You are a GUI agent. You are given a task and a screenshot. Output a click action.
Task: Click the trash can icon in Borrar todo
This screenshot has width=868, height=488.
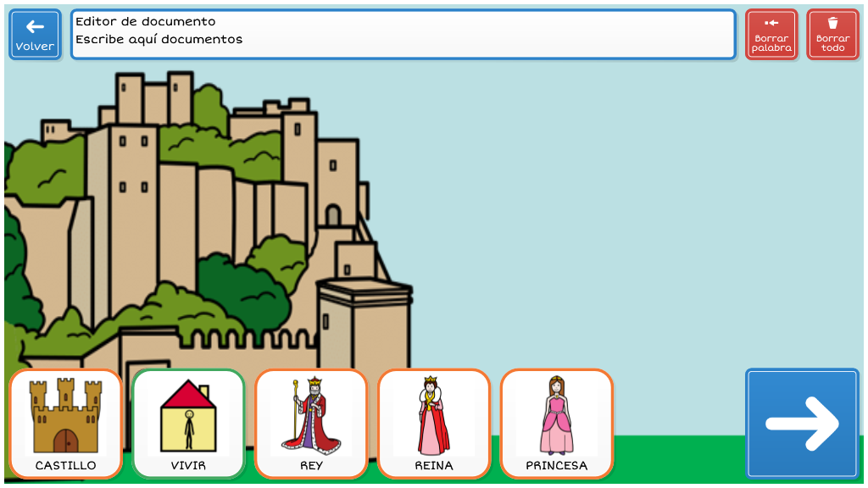click(832, 23)
